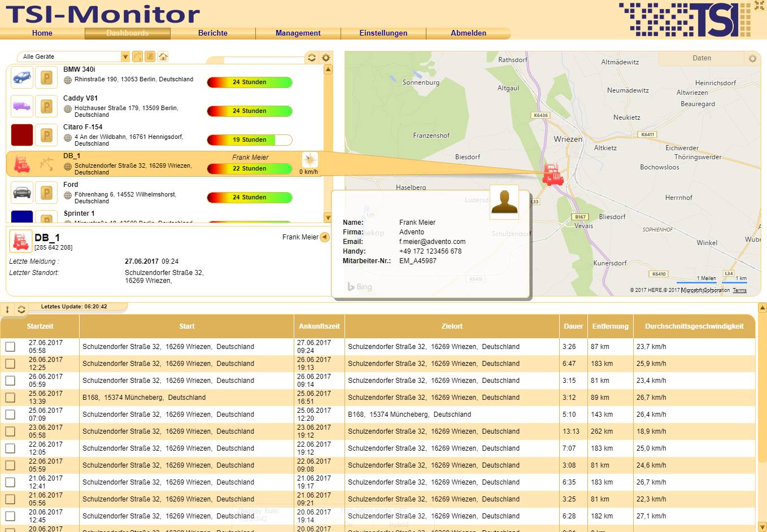Click the driver avatar in the Frank Meier popup

click(504, 202)
